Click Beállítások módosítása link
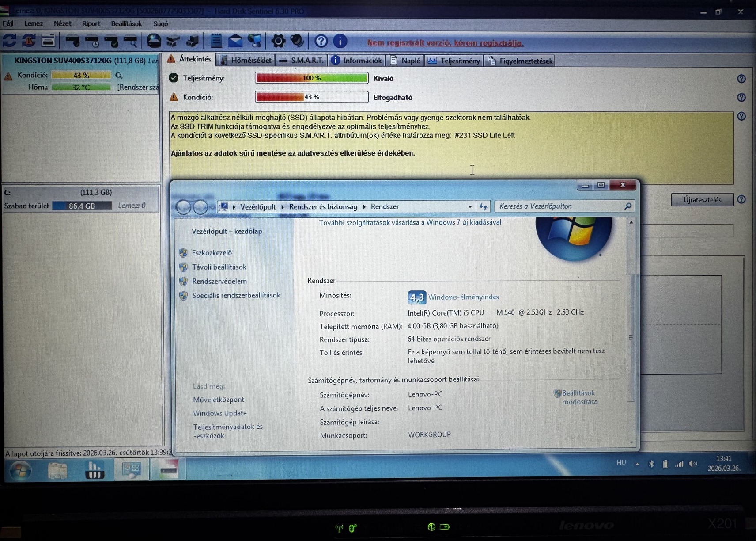This screenshot has width=756, height=541. click(x=579, y=397)
